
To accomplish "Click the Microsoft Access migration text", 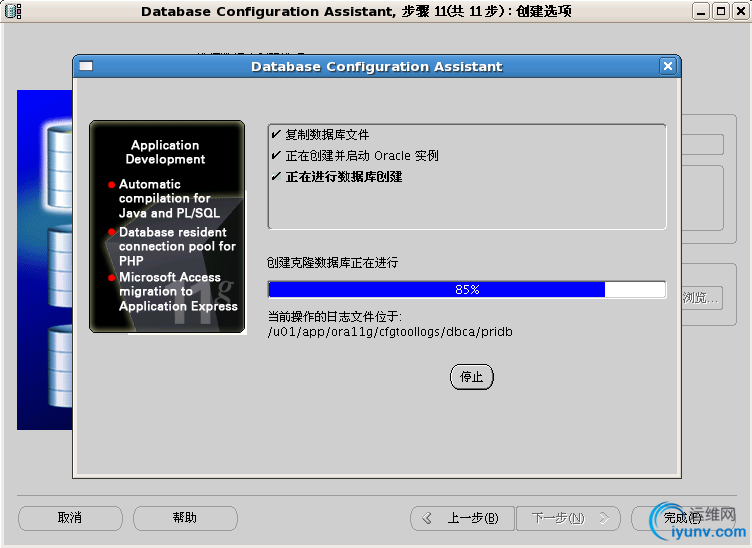I will tap(178, 291).
